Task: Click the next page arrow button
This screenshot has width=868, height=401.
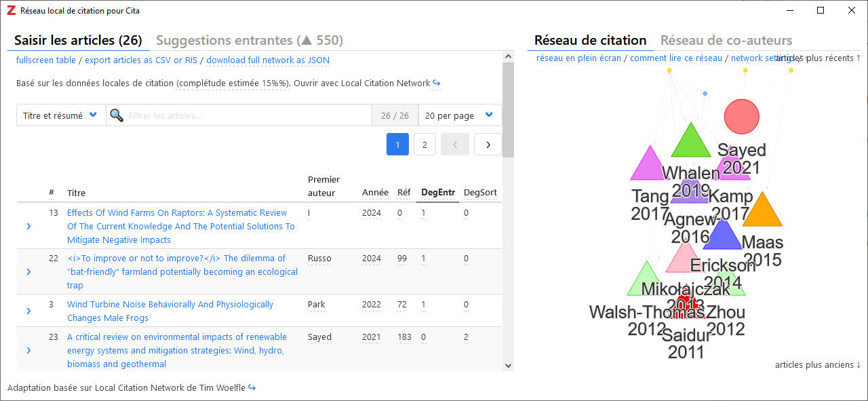Action: tap(488, 145)
